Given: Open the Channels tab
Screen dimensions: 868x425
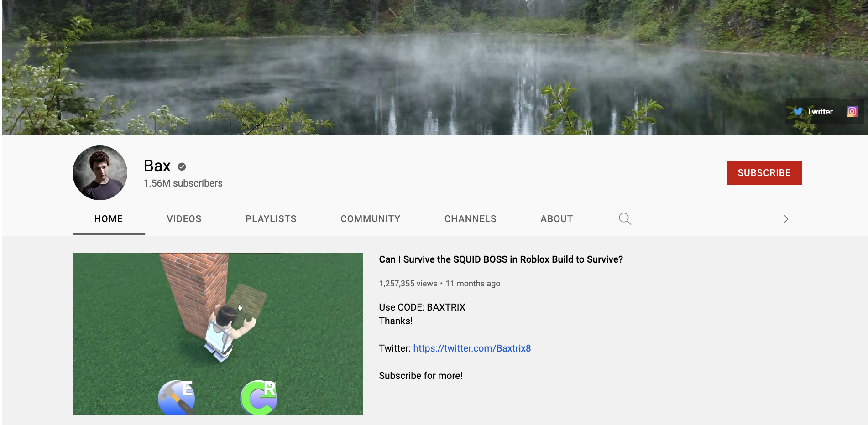Looking at the screenshot, I should tap(470, 218).
